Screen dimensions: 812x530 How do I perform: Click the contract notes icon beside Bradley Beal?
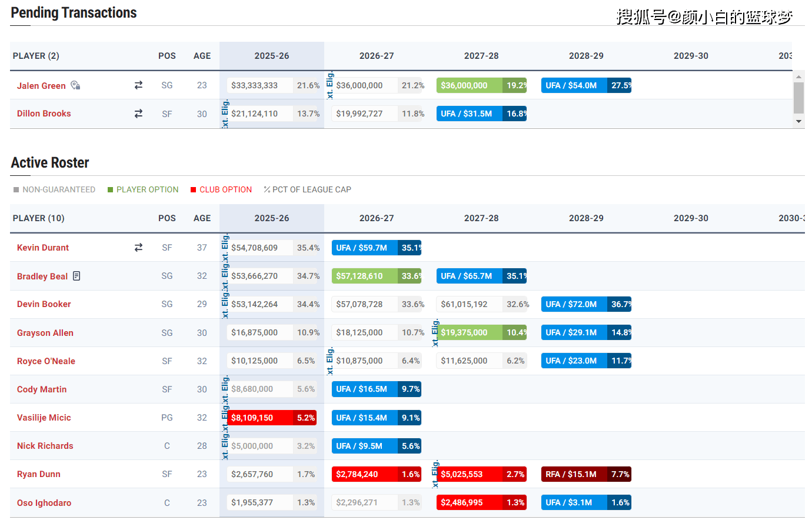(76, 276)
